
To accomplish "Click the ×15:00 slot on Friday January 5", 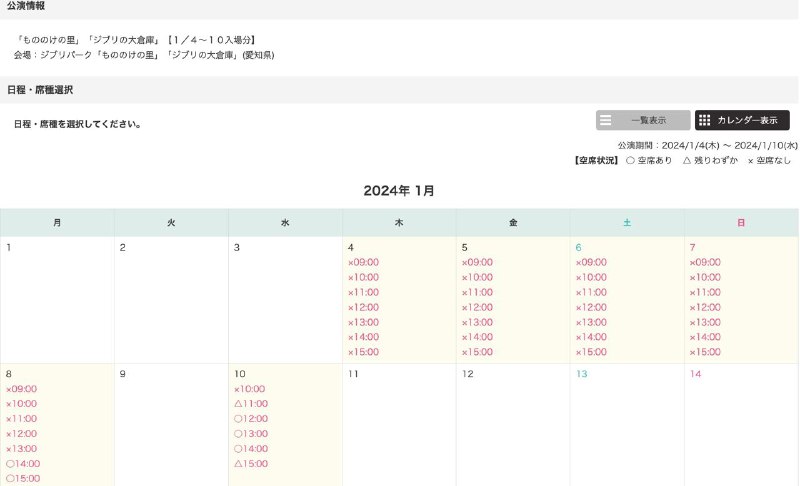I will (x=477, y=352).
